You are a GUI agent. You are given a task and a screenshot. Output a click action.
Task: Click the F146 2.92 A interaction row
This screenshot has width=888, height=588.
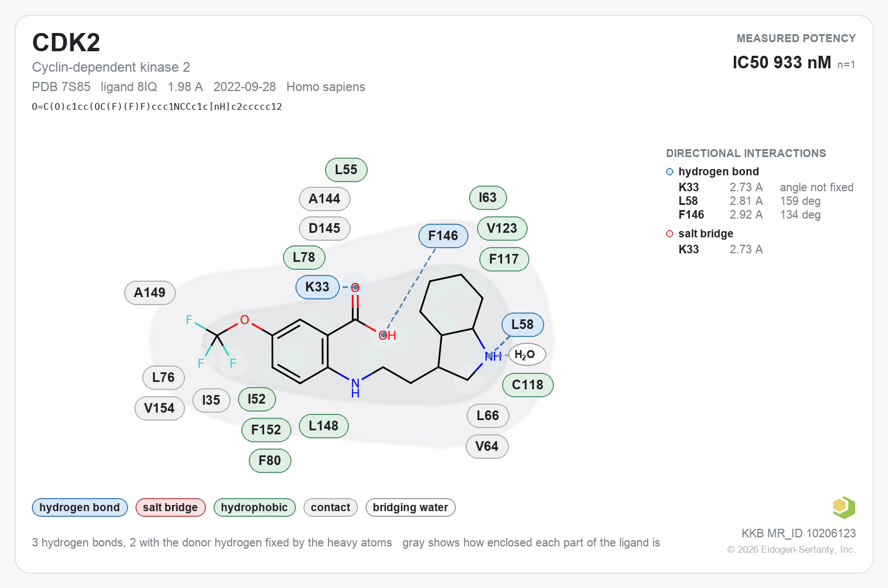pos(750,215)
